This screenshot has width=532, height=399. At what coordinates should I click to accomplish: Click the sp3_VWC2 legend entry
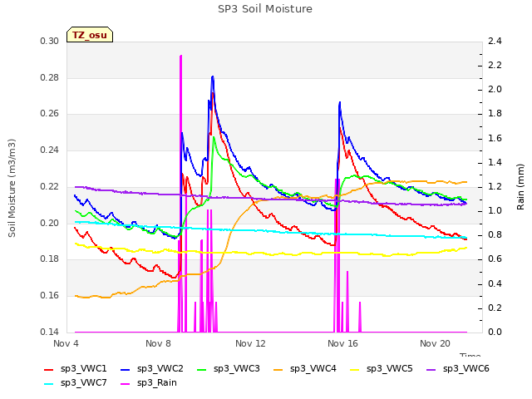[x=152, y=369]
